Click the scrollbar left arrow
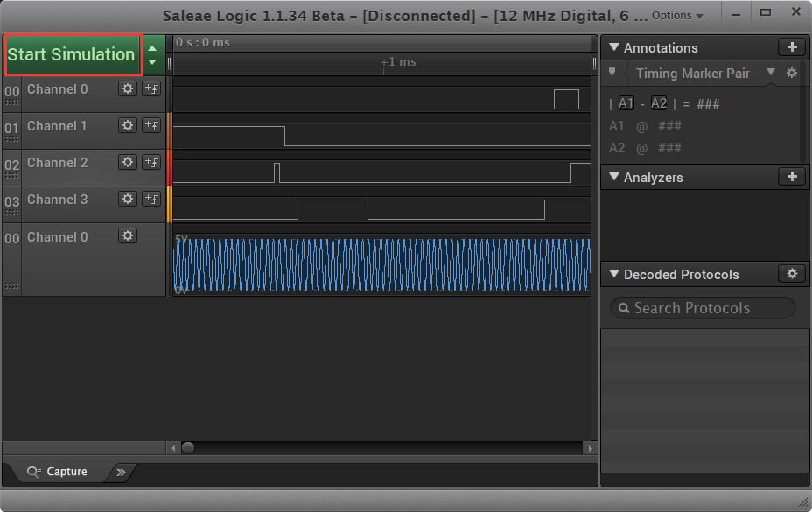Image resolution: width=812 pixels, height=512 pixels. (x=173, y=448)
